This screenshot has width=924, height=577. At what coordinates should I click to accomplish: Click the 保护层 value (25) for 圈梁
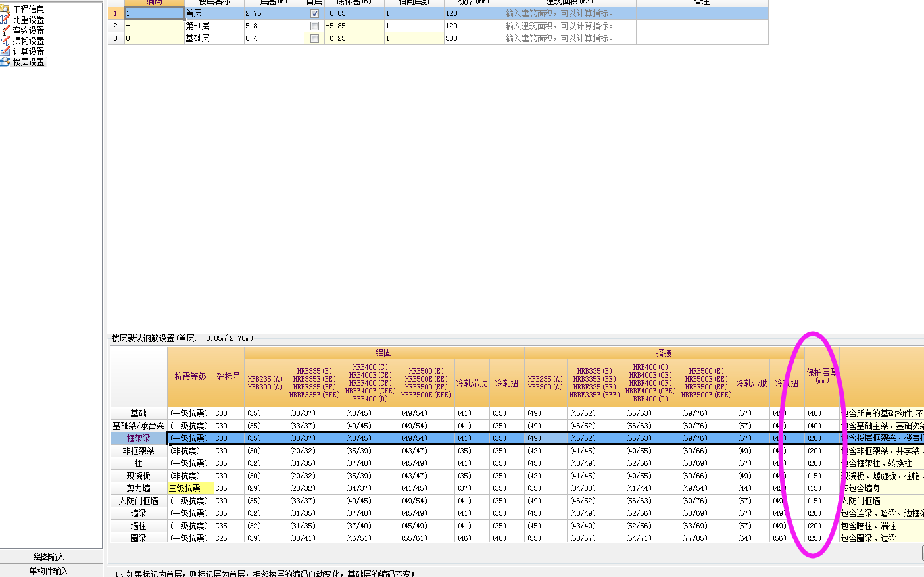pos(821,538)
